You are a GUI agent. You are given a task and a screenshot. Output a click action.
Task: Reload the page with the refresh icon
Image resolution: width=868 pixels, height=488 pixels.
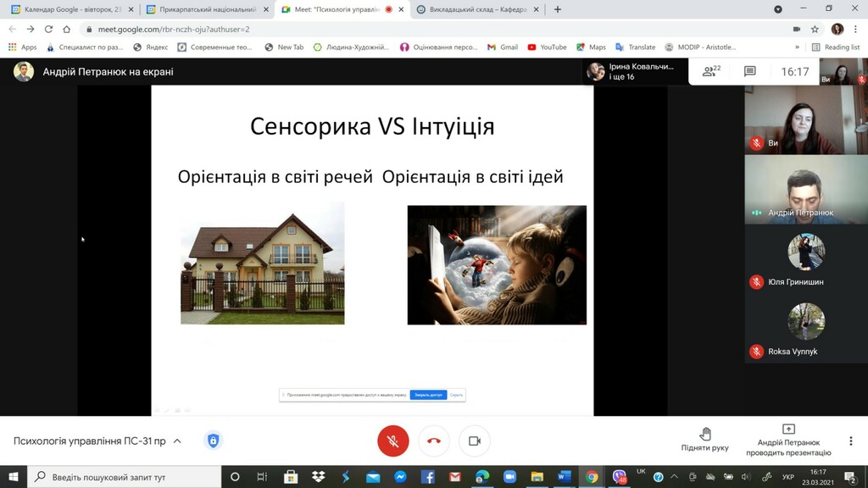pos(48,29)
